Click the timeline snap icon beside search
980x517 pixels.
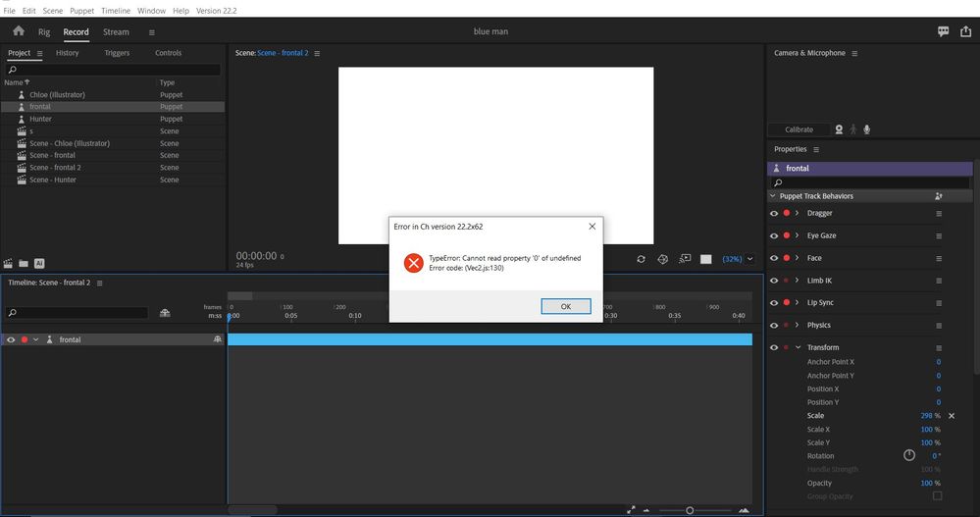pos(165,313)
